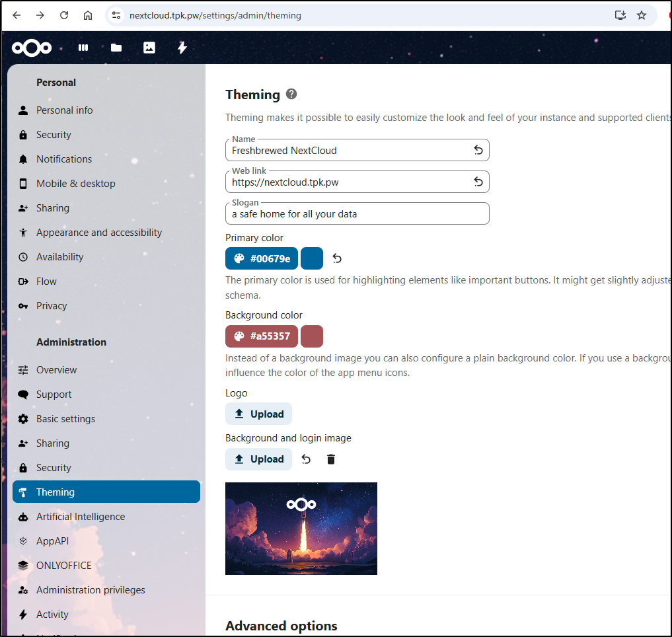Open ONLYOFFICE settings
672x637 pixels.
106,566
